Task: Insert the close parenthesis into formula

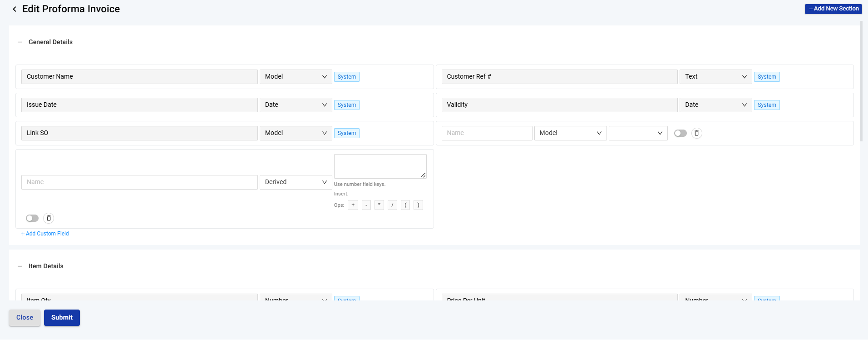Action: tap(418, 205)
